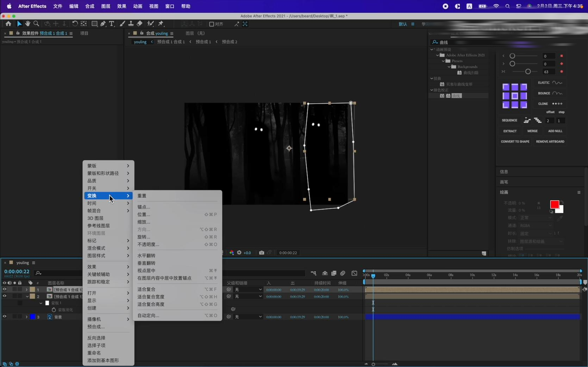Click the bounce curve icon

pyautogui.click(x=557, y=93)
